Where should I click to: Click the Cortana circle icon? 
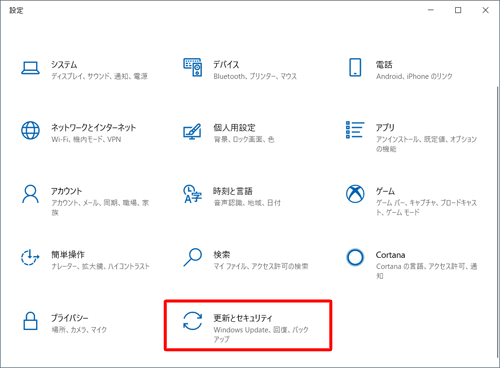click(355, 257)
